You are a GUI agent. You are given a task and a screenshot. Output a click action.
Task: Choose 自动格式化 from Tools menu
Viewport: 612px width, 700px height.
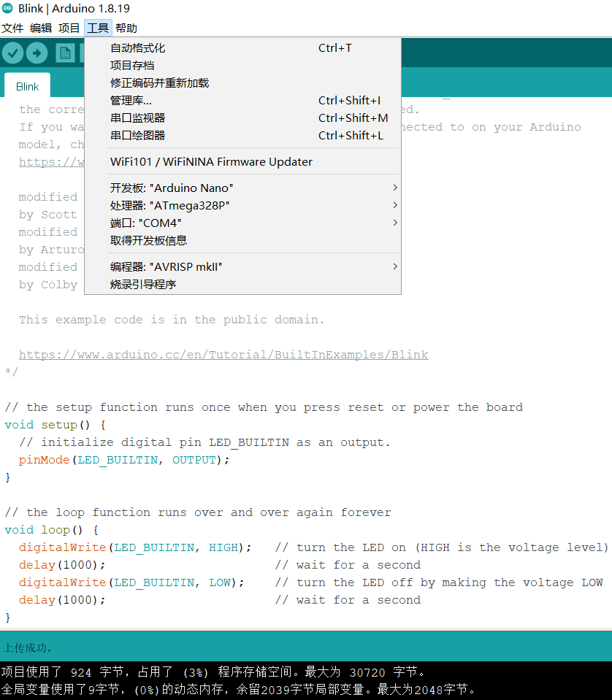[243, 48]
